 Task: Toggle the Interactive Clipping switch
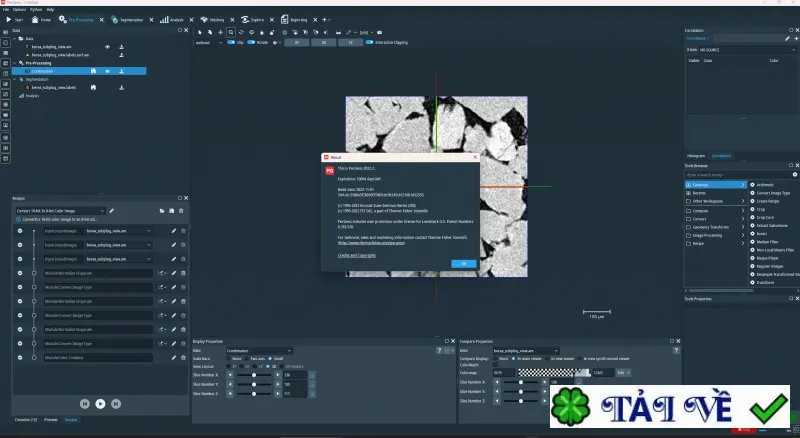pyautogui.click(x=369, y=42)
